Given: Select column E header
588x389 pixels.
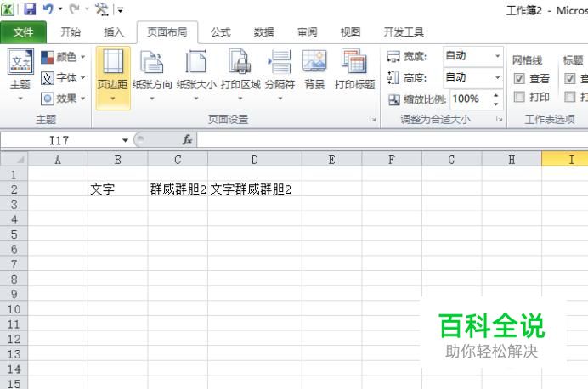Looking at the screenshot, I should click(x=331, y=160).
